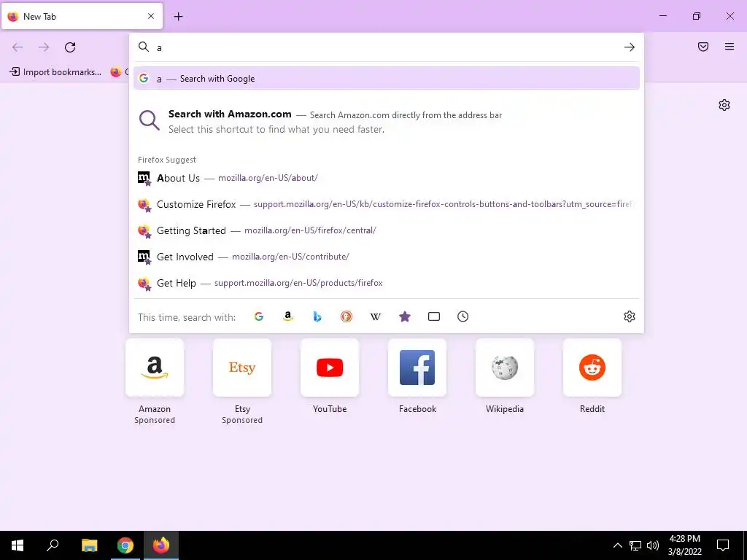Open network status tray icon
Image resolution: width=747 pixels, height=560 pixels.
coord(635,545)
